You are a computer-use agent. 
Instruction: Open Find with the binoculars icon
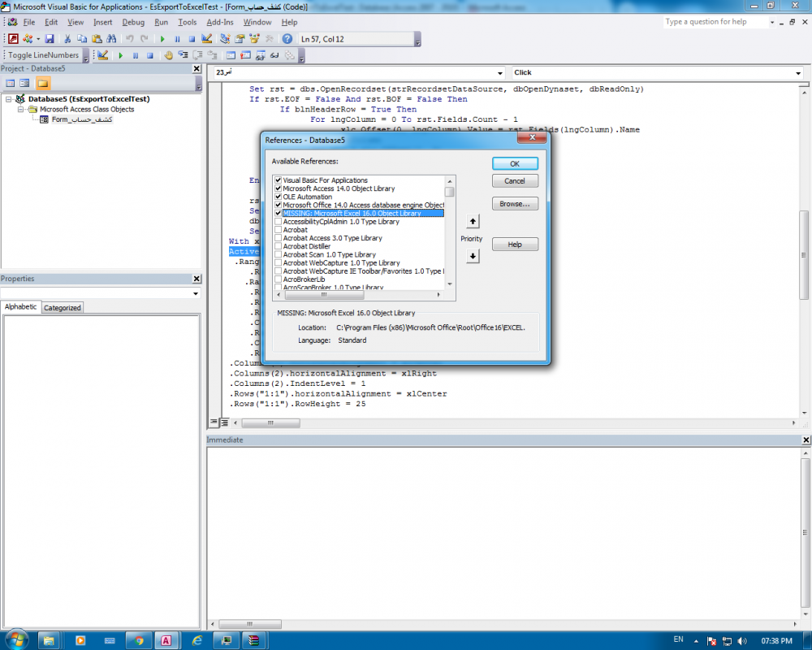(111, 39)
